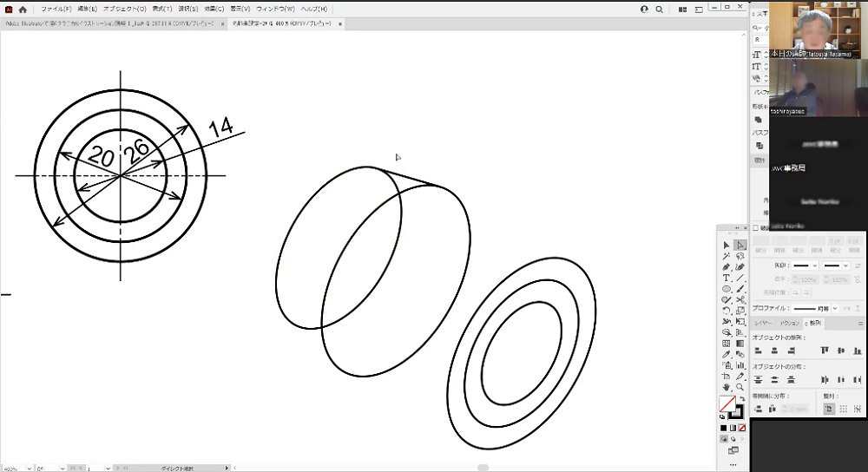Choose the Ellipse shape tool
This screenshot has height=472, width=868.
pyautogui.click(x=727, y=289)
